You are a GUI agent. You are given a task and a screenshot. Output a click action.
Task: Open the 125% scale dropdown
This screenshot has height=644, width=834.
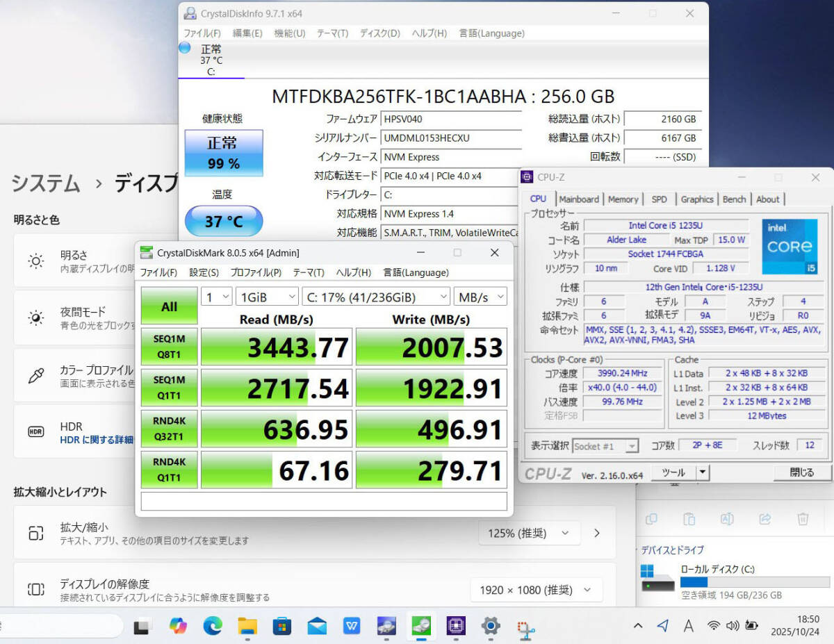coord(528,534)
